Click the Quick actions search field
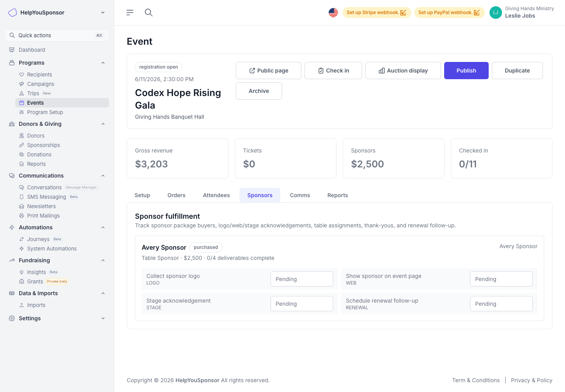Viewport: 565px width, 392px height. pyautogui.click(x=57, y=35)
